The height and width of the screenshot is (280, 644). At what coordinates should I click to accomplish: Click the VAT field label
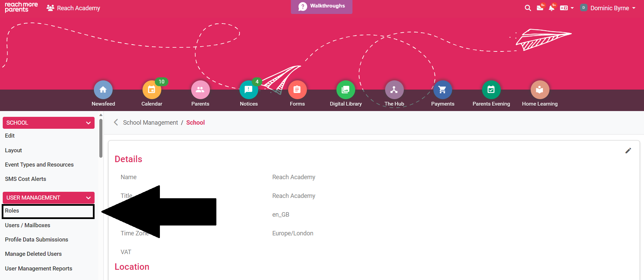[126, 252]
